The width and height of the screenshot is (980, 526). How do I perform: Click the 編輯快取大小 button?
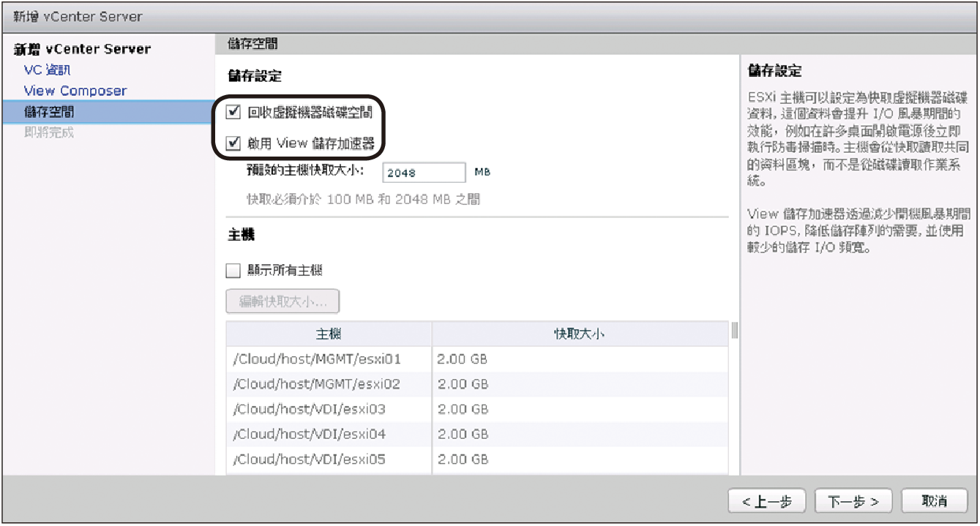point(283,301)
